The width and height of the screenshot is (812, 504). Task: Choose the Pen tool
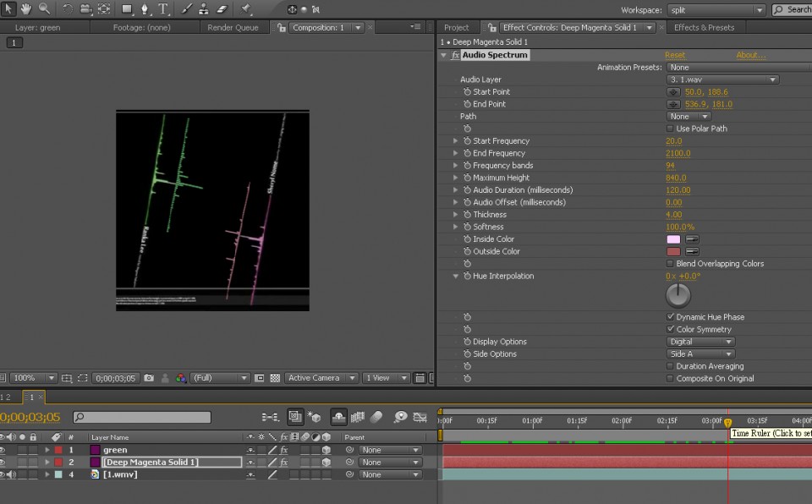tap(145, 9)
